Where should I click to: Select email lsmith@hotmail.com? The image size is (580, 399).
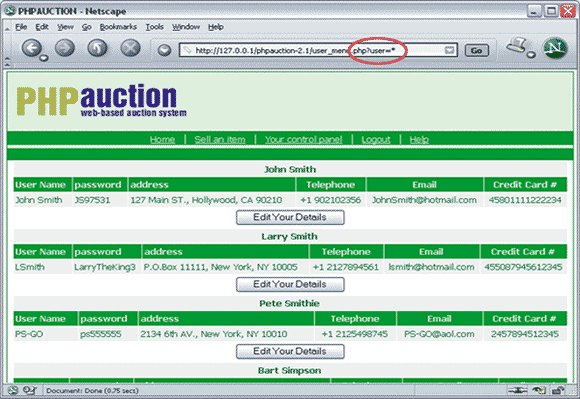tap(431, 267)
